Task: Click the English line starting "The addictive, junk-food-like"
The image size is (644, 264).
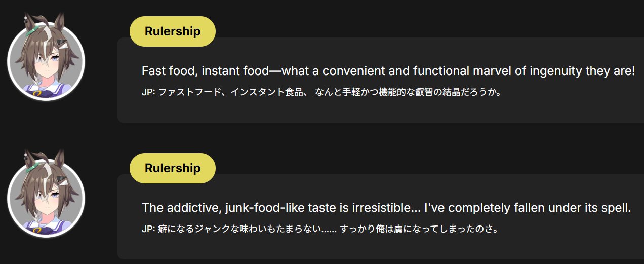Action: coord(386,208)
